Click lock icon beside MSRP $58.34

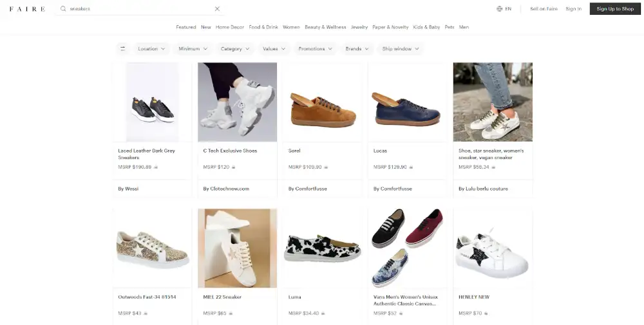point(493,167)
